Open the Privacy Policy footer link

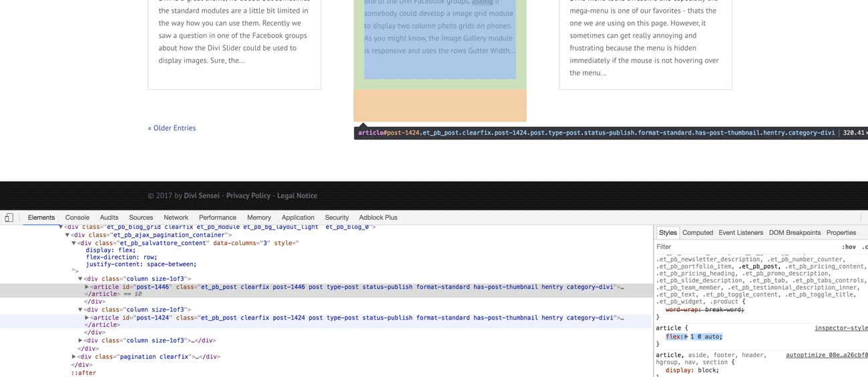tap(248, 196)
